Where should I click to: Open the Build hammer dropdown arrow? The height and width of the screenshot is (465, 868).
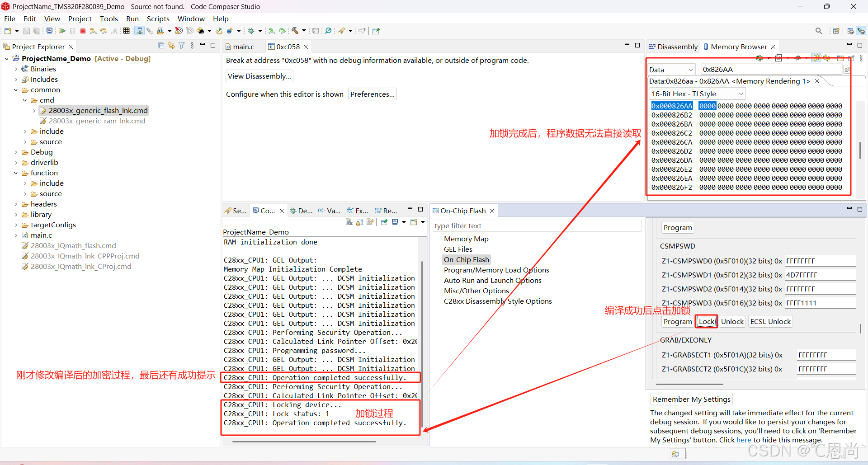pyautogui.click(x=304, y=31)
